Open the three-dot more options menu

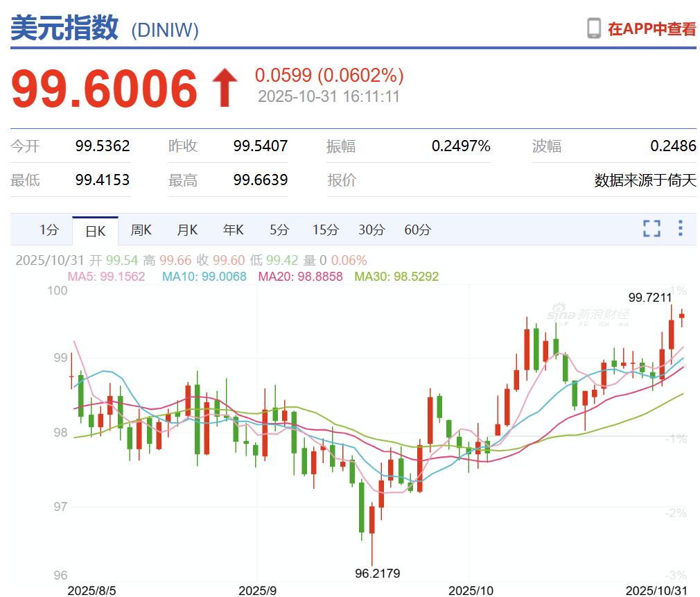[x=680, y=229]
